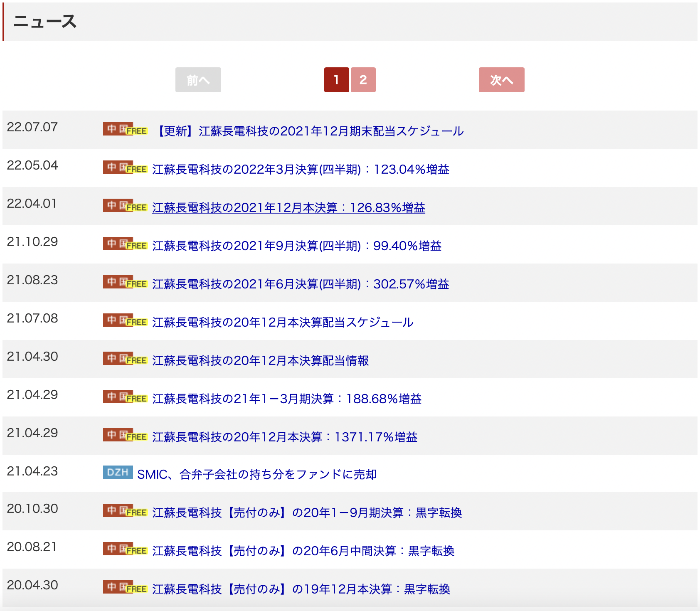Go to the next page with 次へ
This screenshot has width=700, height=611.
(502, 80)
